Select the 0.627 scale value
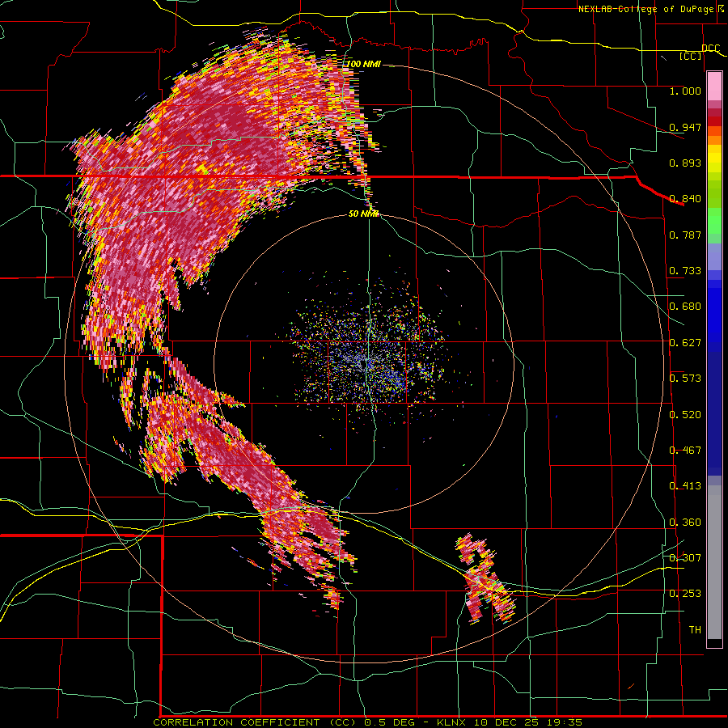 [685, 343]
